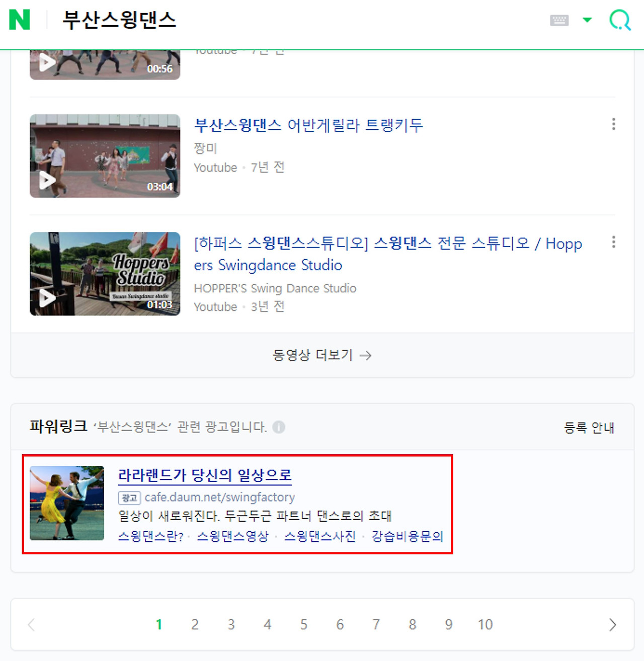Open the 하퍼스 스윙댄스스튜디오 video title link
The width and height of the screenshot is (644, 661).
tap(388, 254)
